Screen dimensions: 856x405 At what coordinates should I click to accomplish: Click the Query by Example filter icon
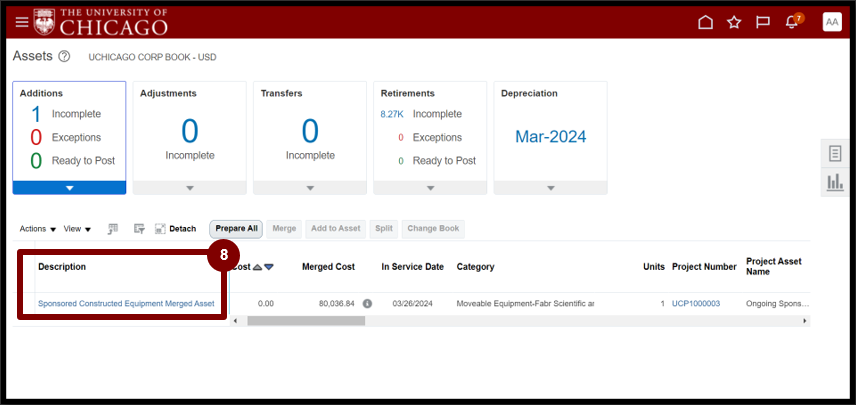(139, 229)
